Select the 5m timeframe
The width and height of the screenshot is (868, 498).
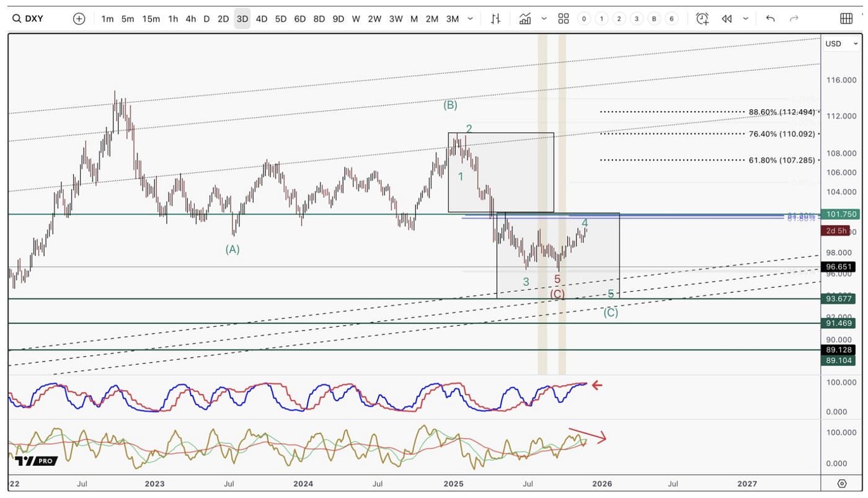[128, 19]
